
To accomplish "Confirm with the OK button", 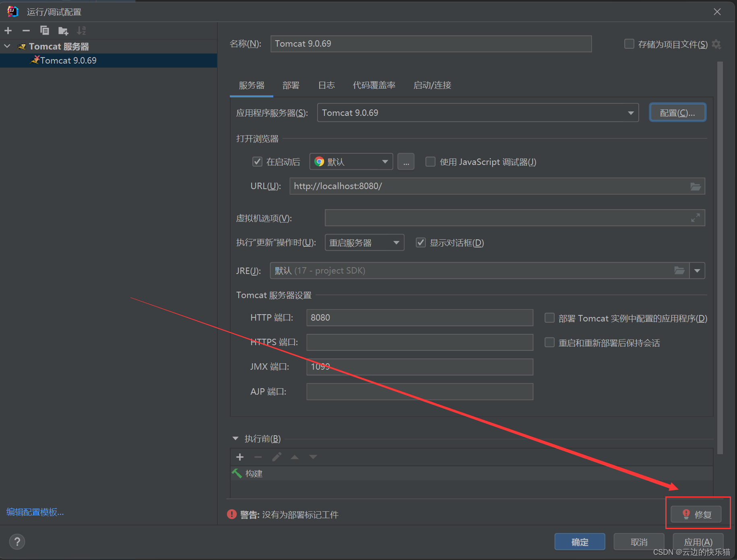I will [x=580, y=542].
